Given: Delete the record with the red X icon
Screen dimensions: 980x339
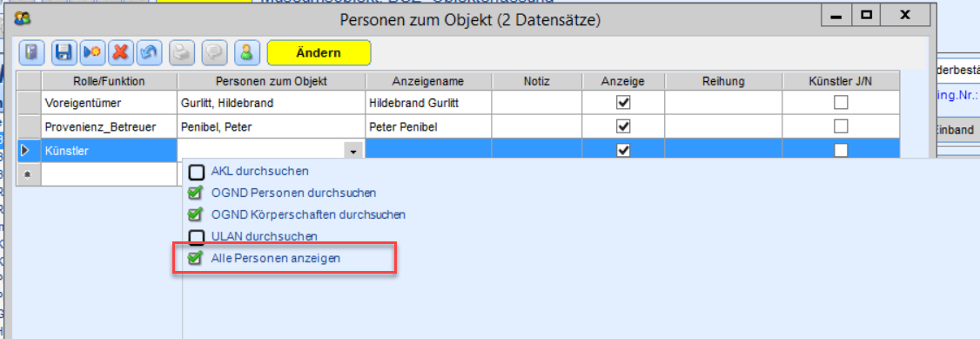Looking at the screenshot, I should pos(120,53).
